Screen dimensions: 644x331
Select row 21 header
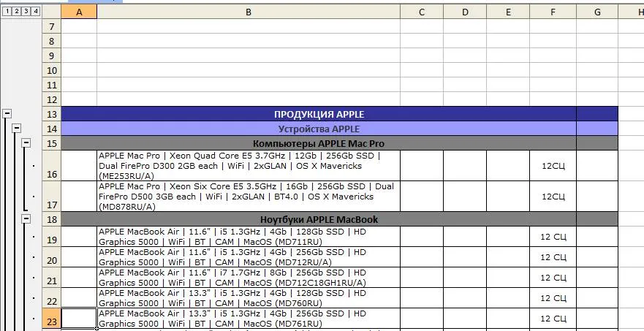(x=51, y=277)
